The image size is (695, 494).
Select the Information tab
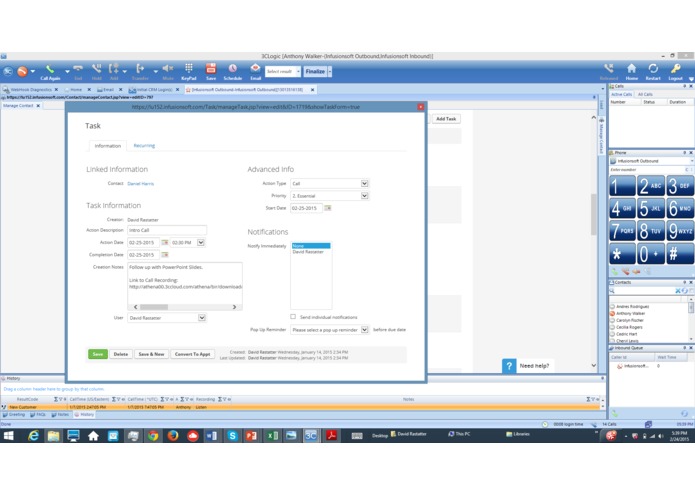click(x=108, y=146)
